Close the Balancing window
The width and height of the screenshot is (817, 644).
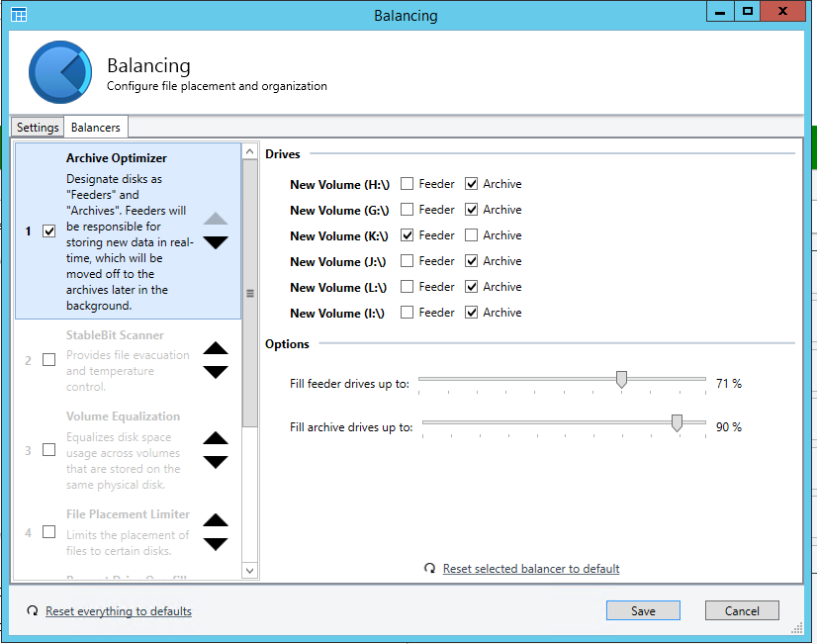tap(782, 11)
